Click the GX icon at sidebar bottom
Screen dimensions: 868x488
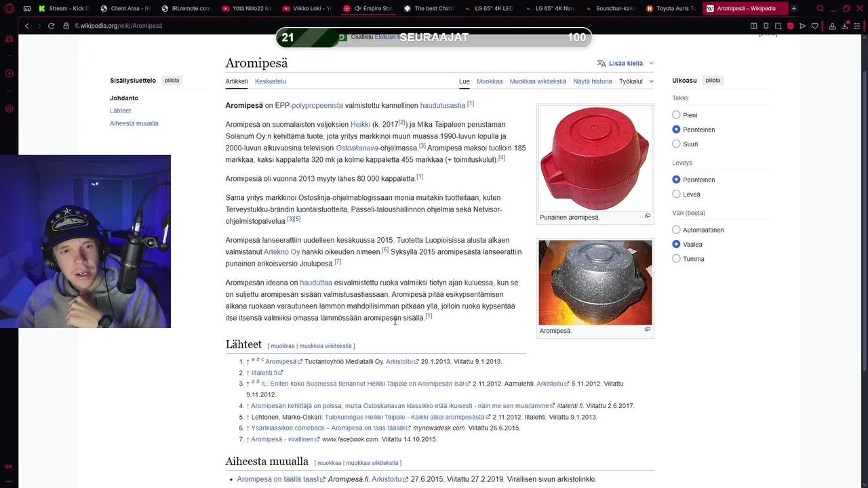tap(9, 466)
